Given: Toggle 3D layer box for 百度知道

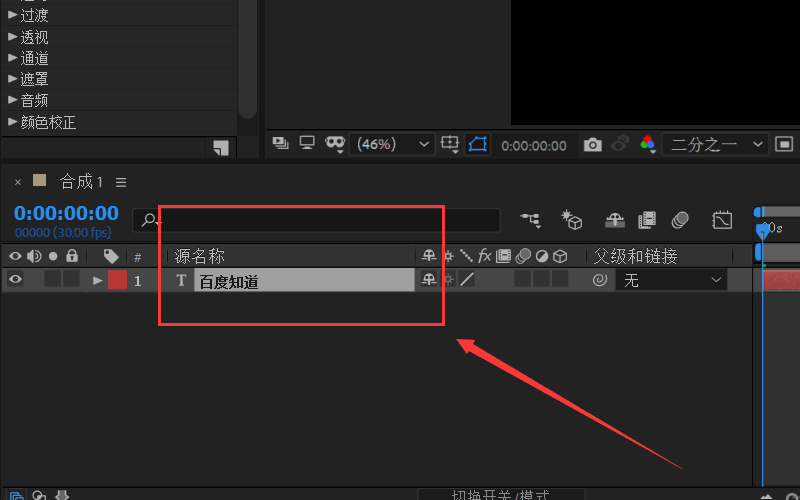Looking at the screenshot, I should [560, 279].
